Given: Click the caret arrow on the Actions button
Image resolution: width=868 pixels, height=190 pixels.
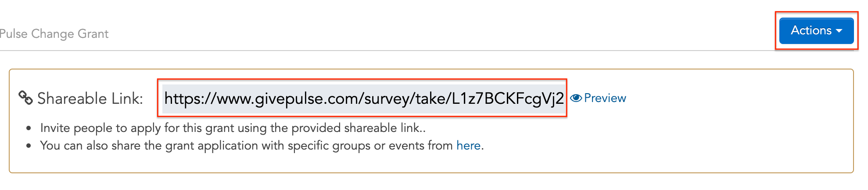Looking at the screenshot, I should (x=839, y=31).
